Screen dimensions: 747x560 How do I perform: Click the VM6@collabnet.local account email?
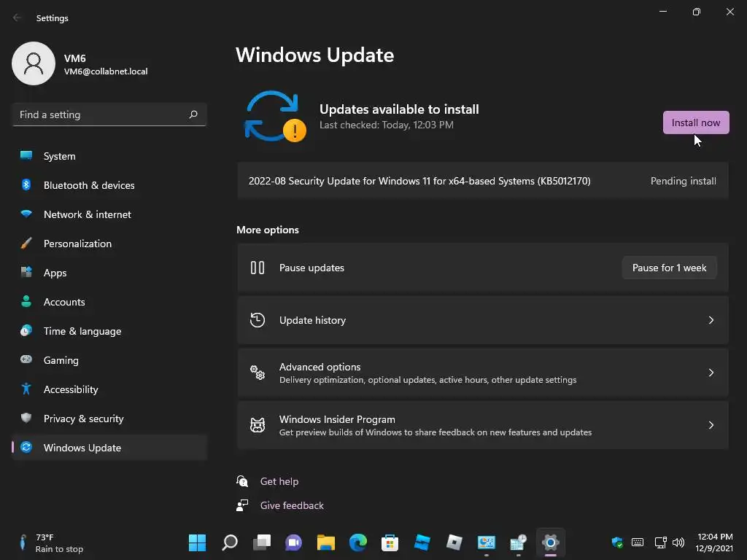106,71
